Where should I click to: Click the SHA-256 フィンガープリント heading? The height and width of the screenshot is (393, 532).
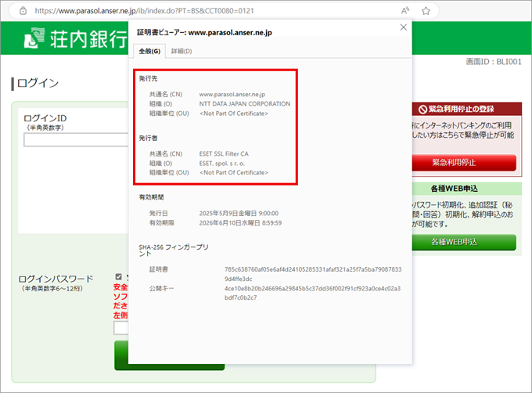click(174, 250)
